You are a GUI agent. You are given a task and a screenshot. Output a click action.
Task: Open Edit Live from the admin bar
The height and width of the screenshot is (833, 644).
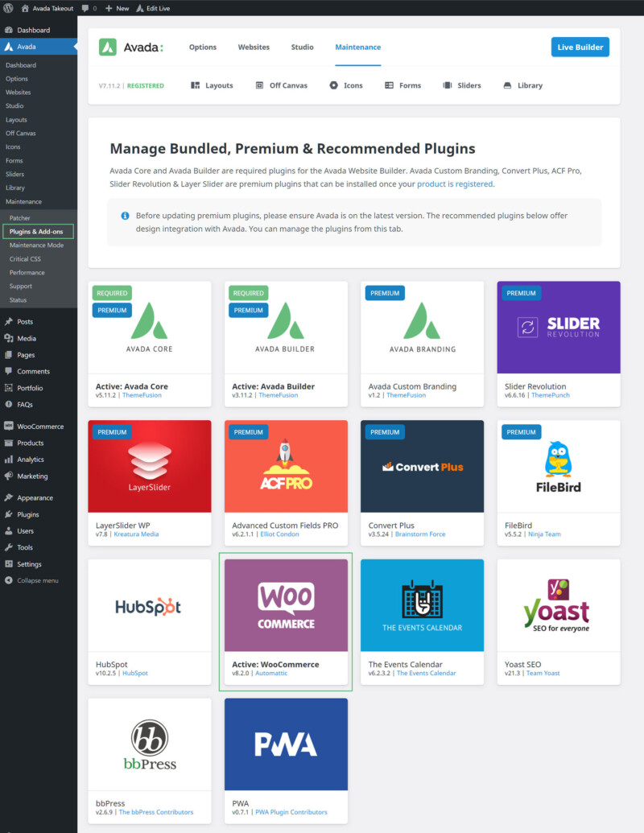153,8
